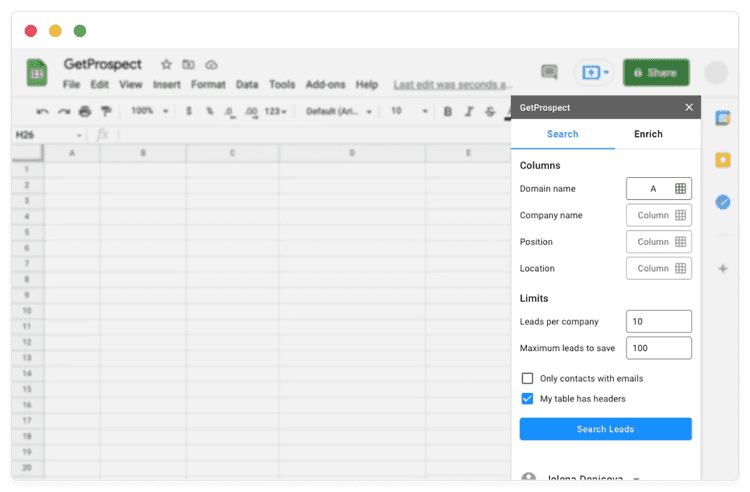
Task: Pick column for Domain name grid icon
Action: pyautogui.click(x=680, y=188)
